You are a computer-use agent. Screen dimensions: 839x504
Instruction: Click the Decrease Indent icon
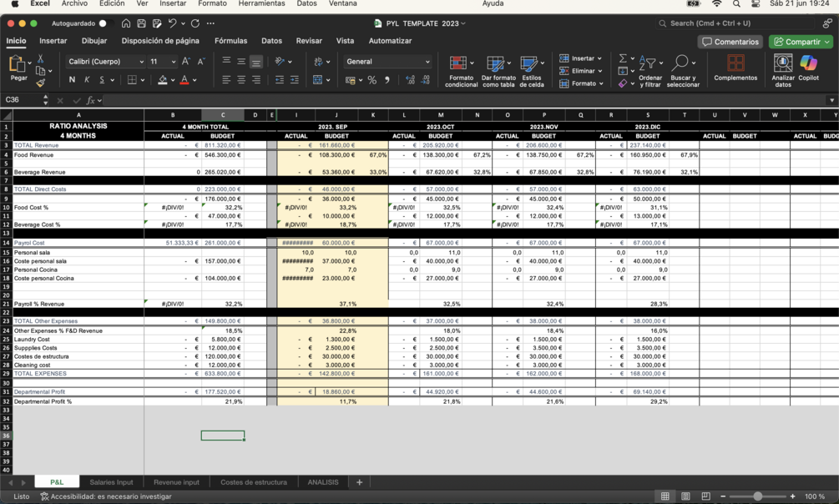click(280, 80)
